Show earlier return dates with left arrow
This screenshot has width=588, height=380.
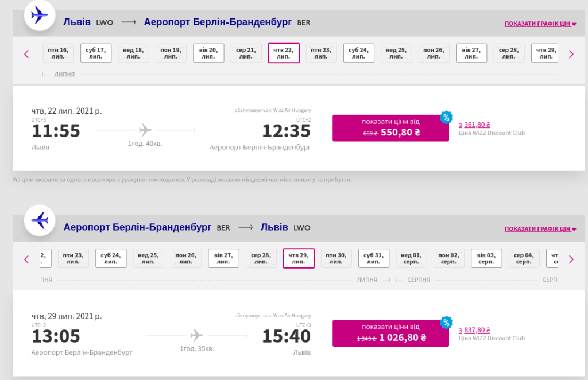(x=26, y=259)
